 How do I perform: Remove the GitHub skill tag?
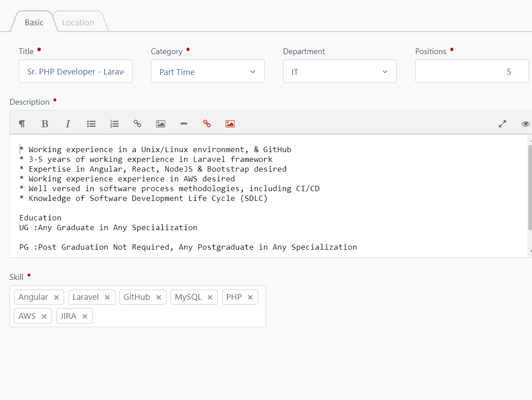coord(158,298)
